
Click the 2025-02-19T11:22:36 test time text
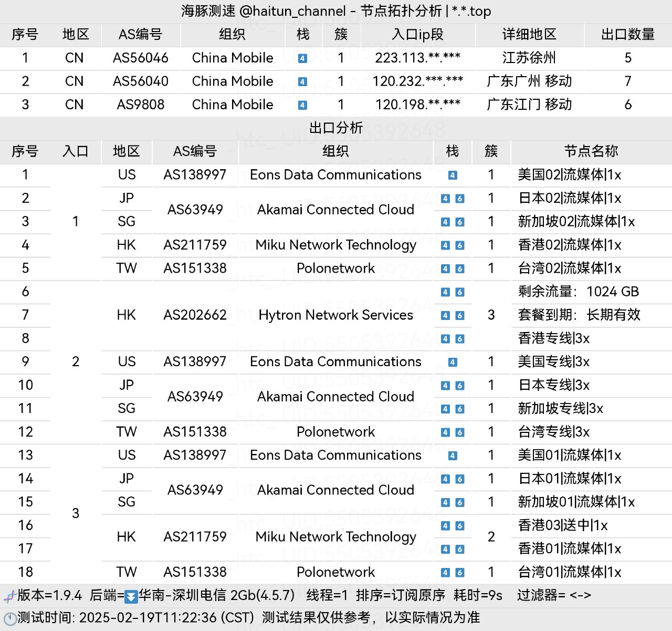coord(148,617)
